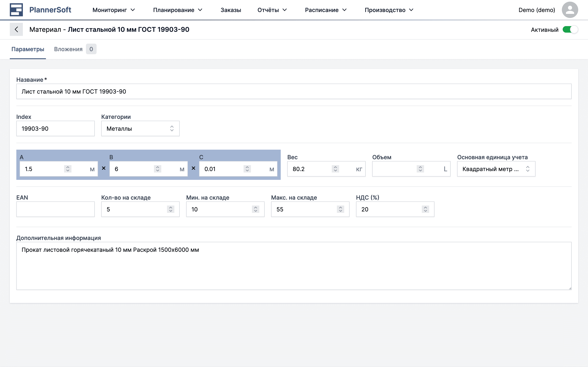Click stepper arrows in Вес field
588x367 pixels.
[335, 169]
